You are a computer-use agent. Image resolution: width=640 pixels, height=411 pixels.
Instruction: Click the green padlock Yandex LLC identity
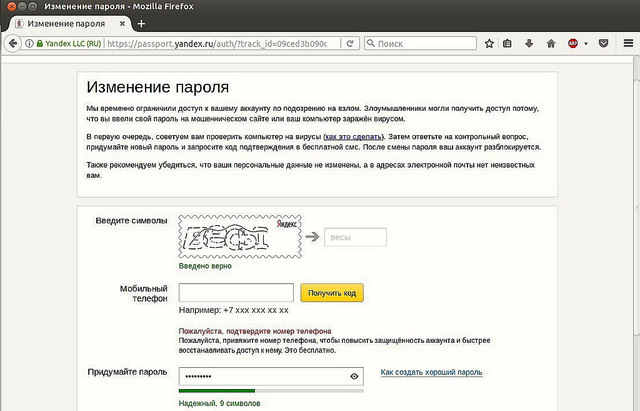69,43
